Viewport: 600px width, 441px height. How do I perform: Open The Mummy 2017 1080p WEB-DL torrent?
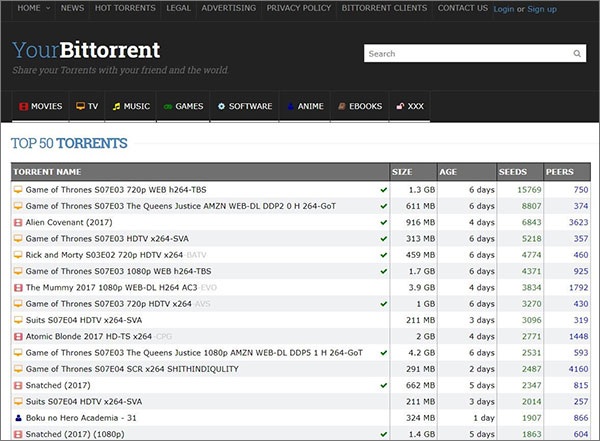click(121, 287)
